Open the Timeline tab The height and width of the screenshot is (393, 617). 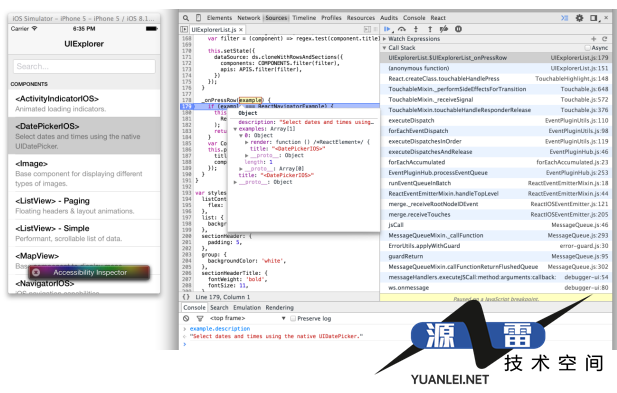coord(304,18)
